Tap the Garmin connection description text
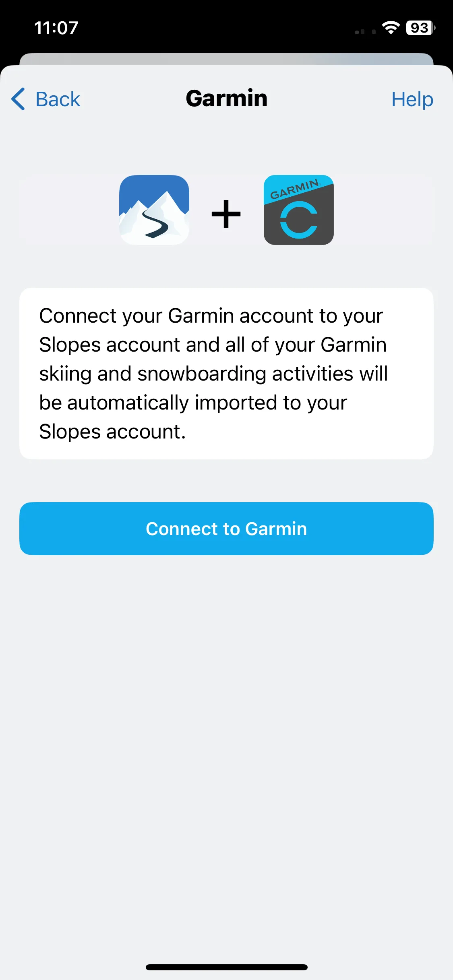Viewport: 453px width, 980px height. coord(213,374)
